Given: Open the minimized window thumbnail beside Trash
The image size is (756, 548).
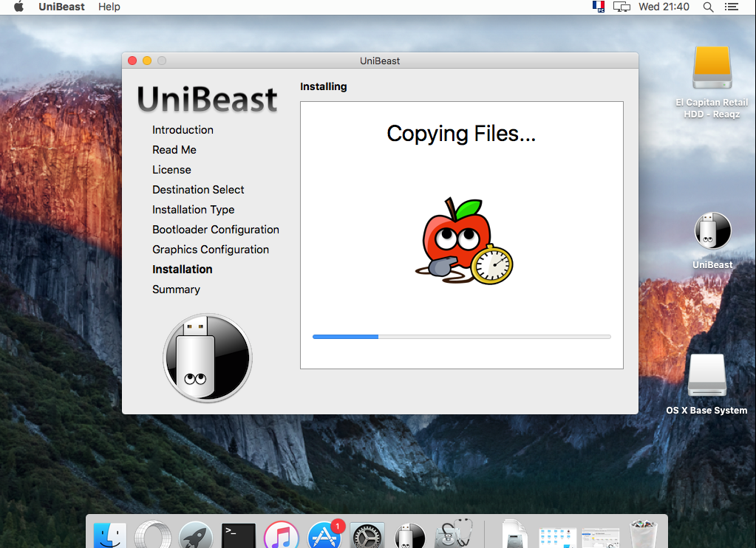Looking at the screenshot, I should (x=600, y=538).
